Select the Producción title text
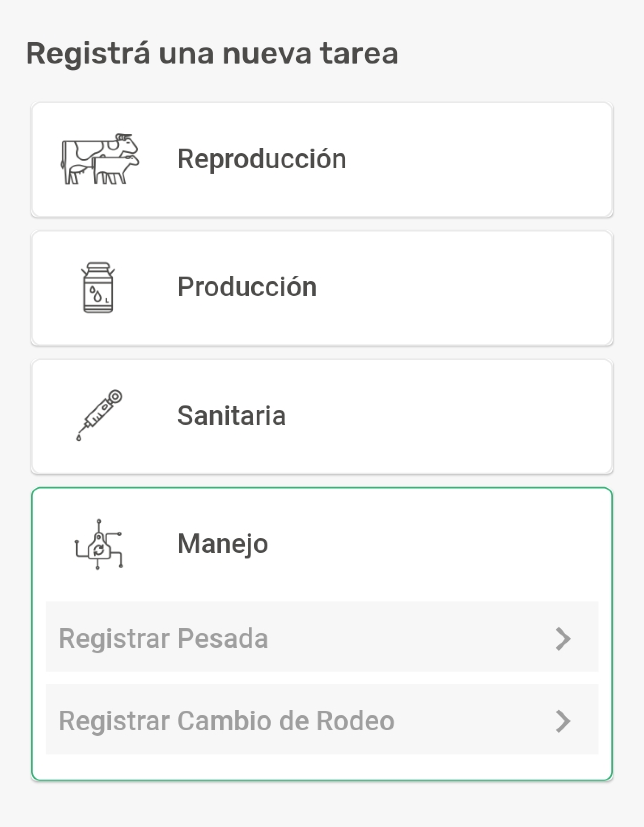644x827 pixels. pos(247,287)
